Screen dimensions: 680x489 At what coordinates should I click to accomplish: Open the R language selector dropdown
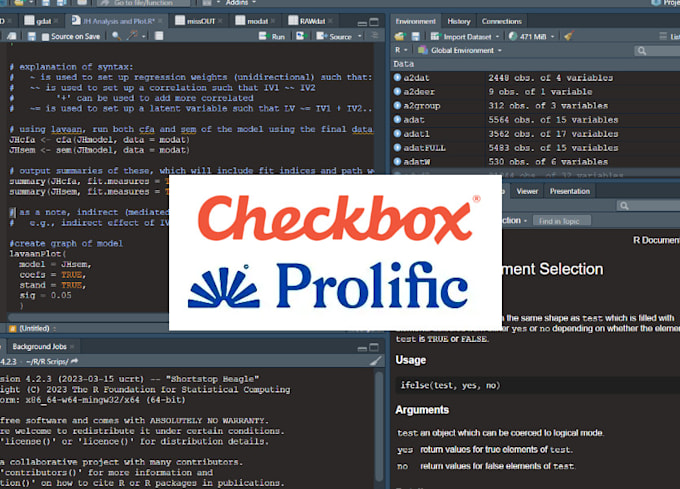(x=401, y=50)
